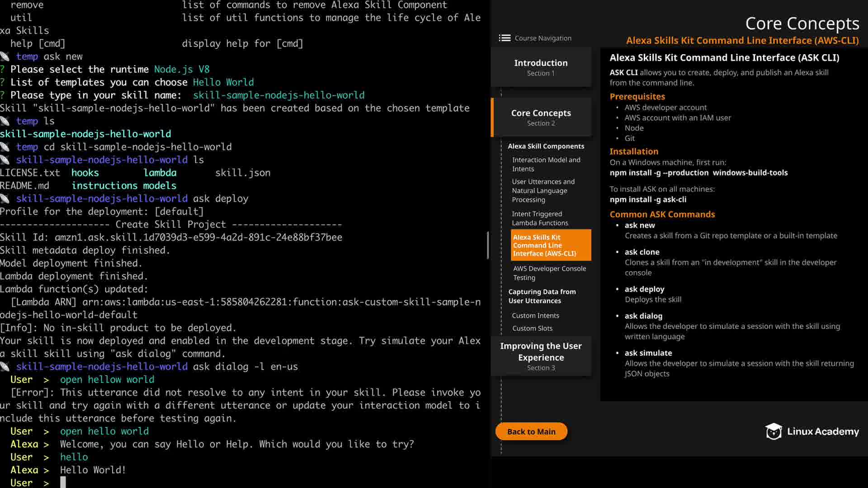Go to the Custom Slots lesson
The image size is (868, 488).
(x=532, y=328)
